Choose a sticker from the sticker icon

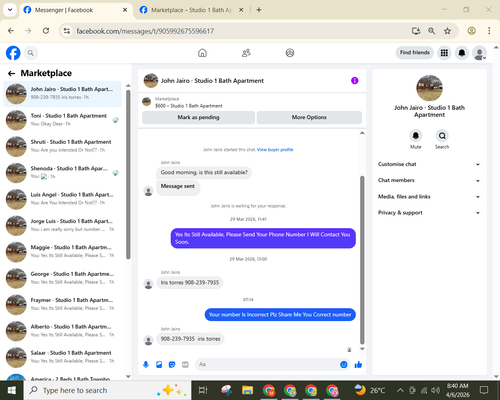pyautogui.click(x=172, y=364)
